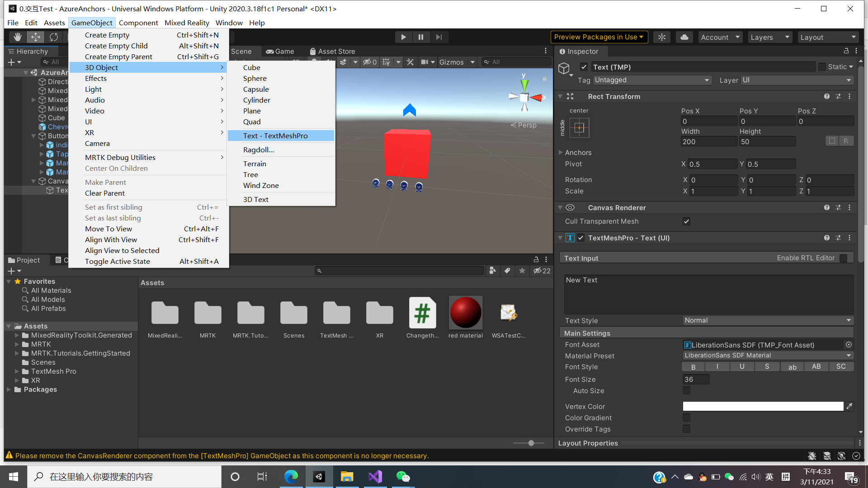Toggle the Static checkbox for Text (TMP)
Screen dimensions: 868x488
click(822, 66)
